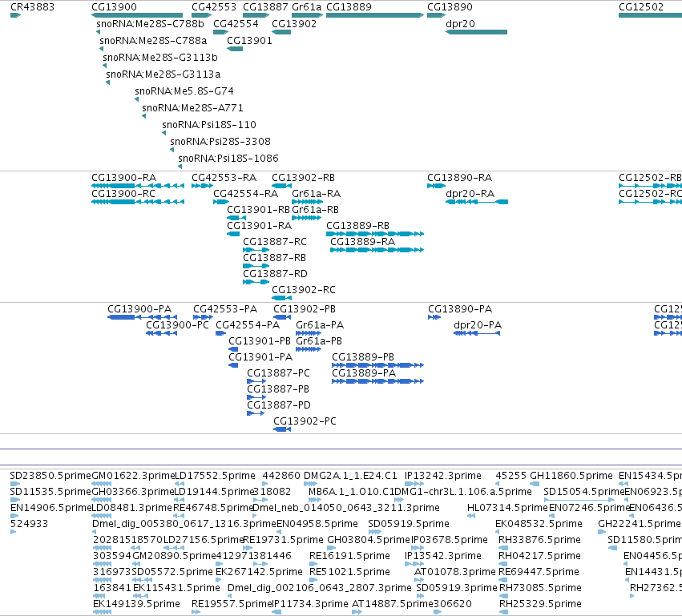Select the CG13902 gene label

(x=294, y=24)
